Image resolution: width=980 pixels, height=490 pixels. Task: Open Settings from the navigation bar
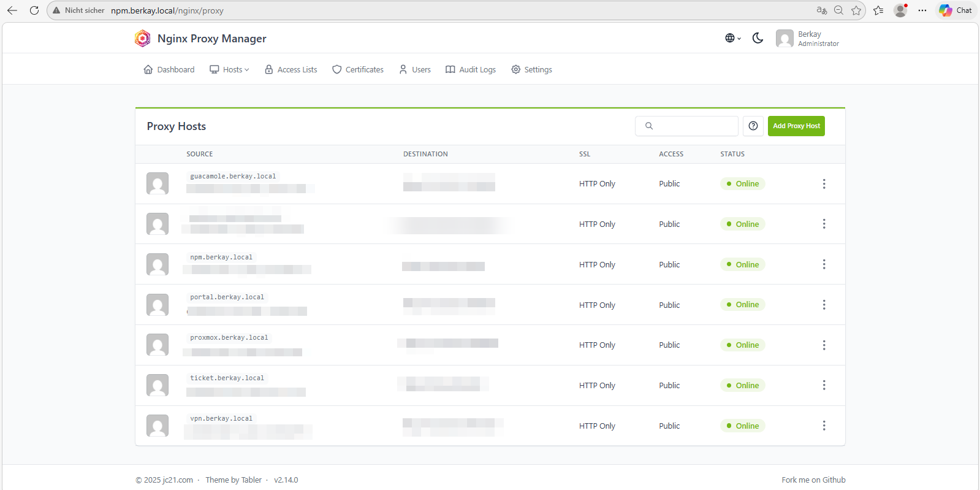[x=531, y=70]
